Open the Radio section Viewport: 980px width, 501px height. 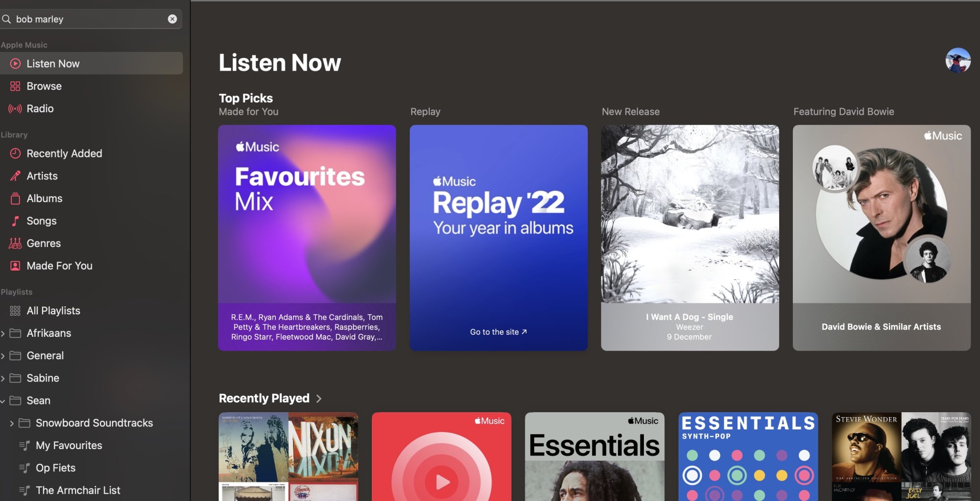pyautogui.click(x=91, y=109)
